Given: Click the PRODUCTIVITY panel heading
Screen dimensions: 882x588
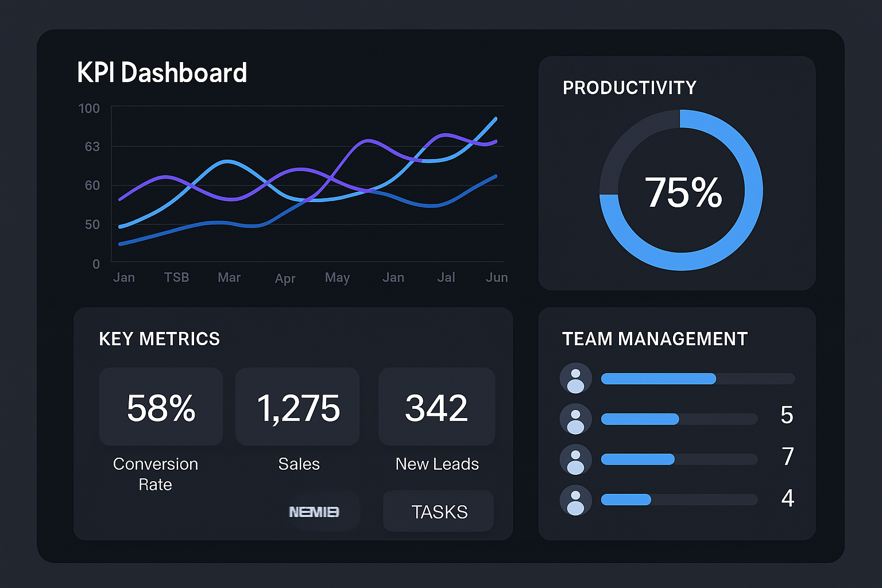Looking at the screenshot, I should (x=629, y=88).
